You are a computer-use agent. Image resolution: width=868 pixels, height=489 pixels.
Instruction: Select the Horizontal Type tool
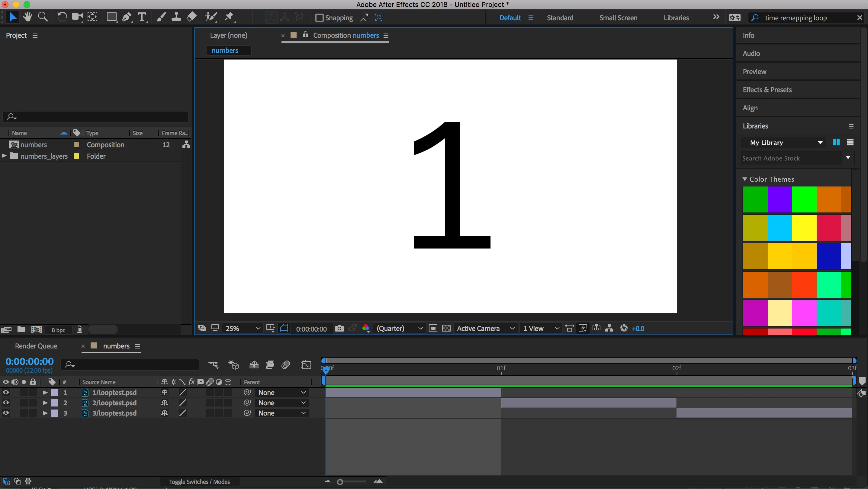tap(142, 17)
